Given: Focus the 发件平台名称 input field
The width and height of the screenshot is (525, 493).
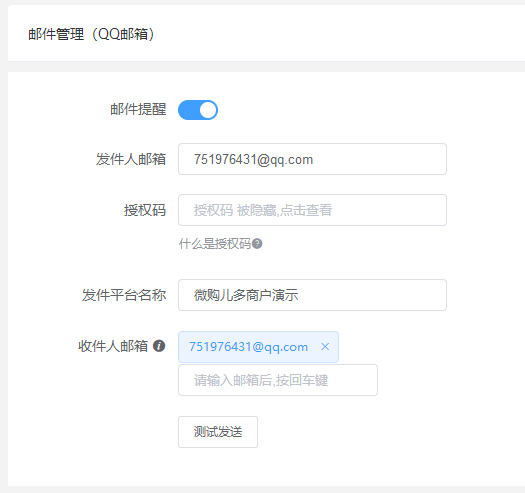Looking at the screenshot, I should 312,295.
